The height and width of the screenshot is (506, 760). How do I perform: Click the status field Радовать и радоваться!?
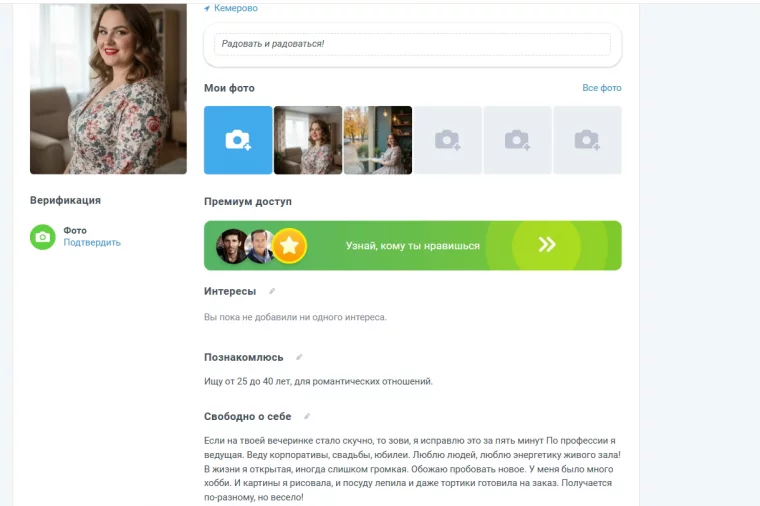pyautogui.click(x=412, y=45)
